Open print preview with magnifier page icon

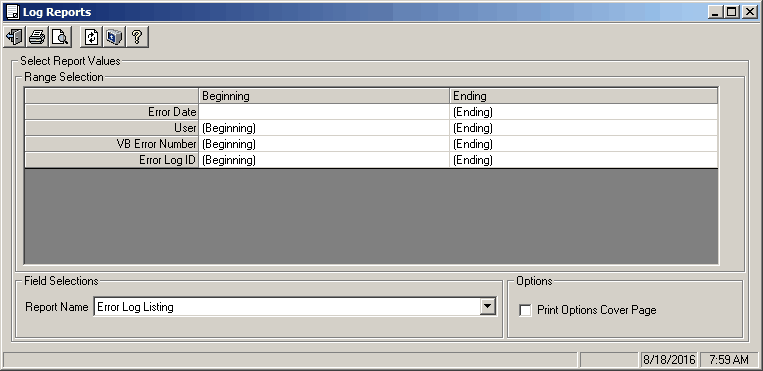pyautogui.click(x=60, y=37)
